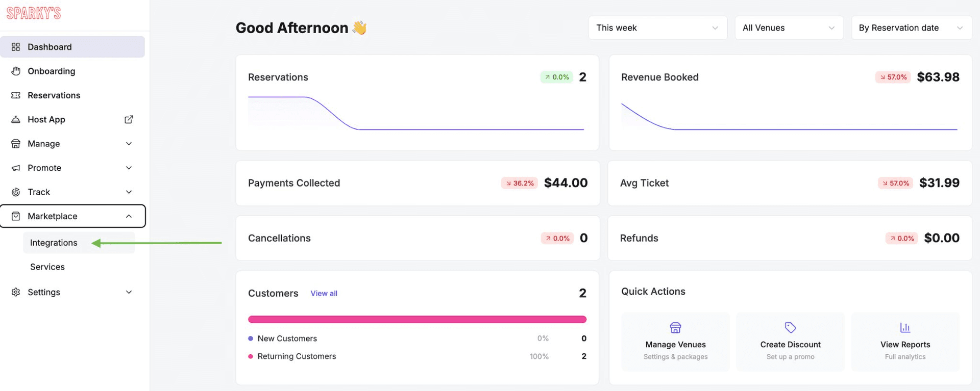The width and height of the screenshot is (980, 391).
Task: Click the Manage Venues quick action
Action: tap(675, 342)
